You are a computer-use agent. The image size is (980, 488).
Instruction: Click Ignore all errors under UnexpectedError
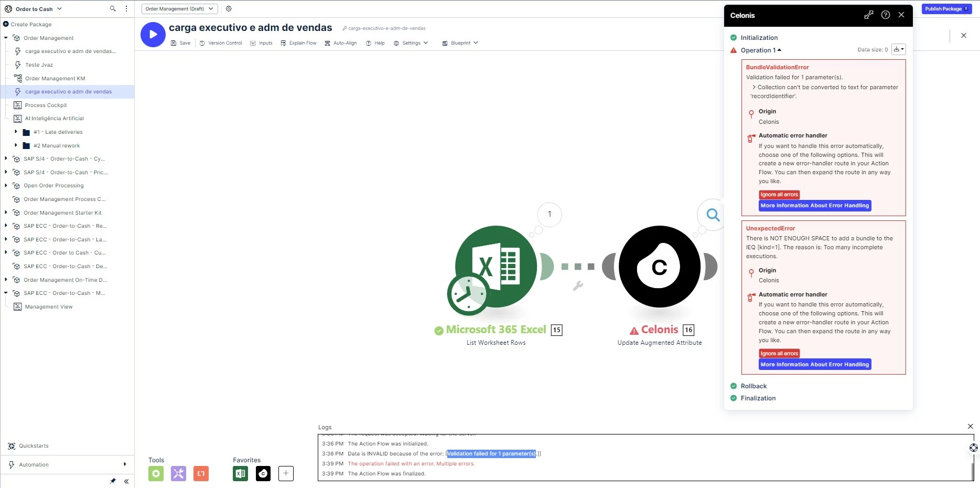(779, 354)
